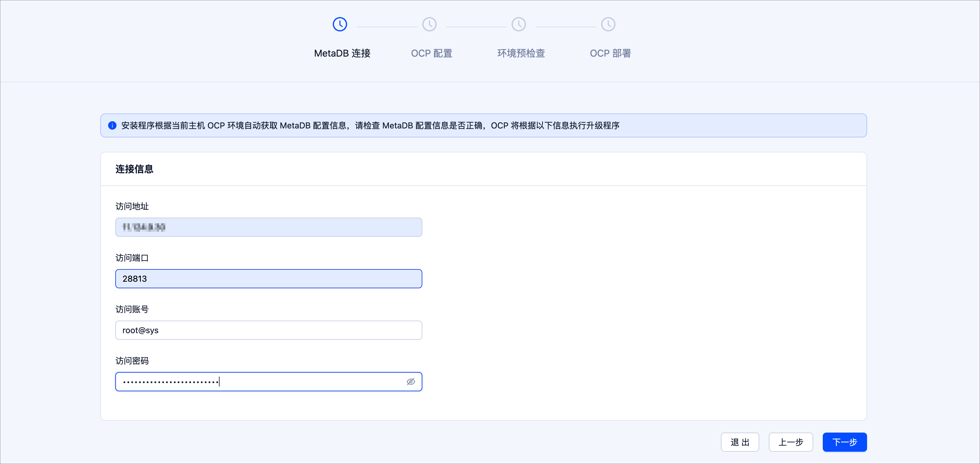This screenshot has width=980, height=464.
Task: Click into the 访问端口 field showing 28813
Action: (x=269, y=279)
